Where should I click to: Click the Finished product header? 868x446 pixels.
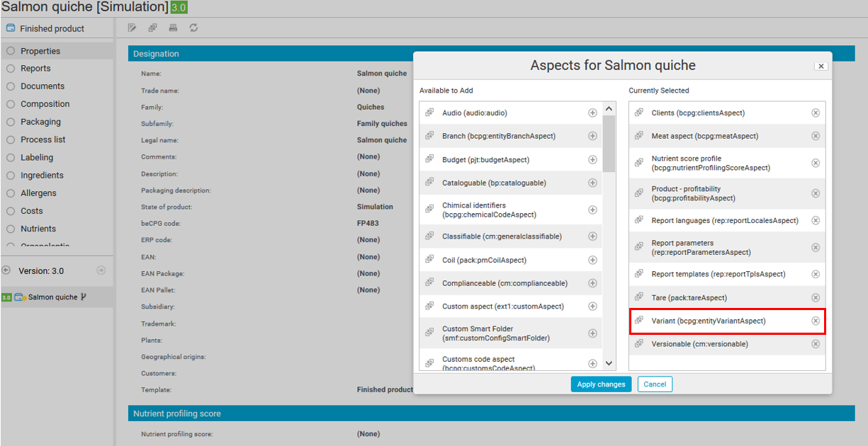(52, 29)
